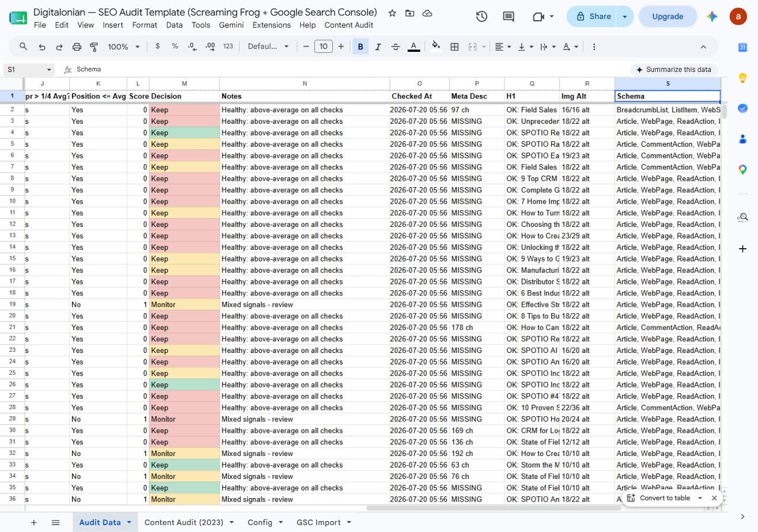758x532 pixels.
Task: Format as percent
Action: [x=175, y=46]
